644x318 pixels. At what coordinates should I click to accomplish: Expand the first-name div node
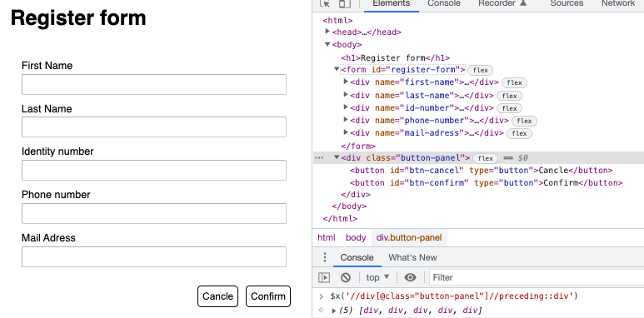tap(346, 82)
